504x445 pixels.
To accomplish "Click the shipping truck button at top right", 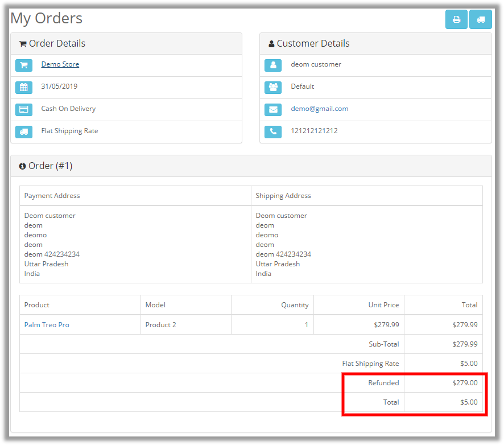I will [x=481, y=19].
